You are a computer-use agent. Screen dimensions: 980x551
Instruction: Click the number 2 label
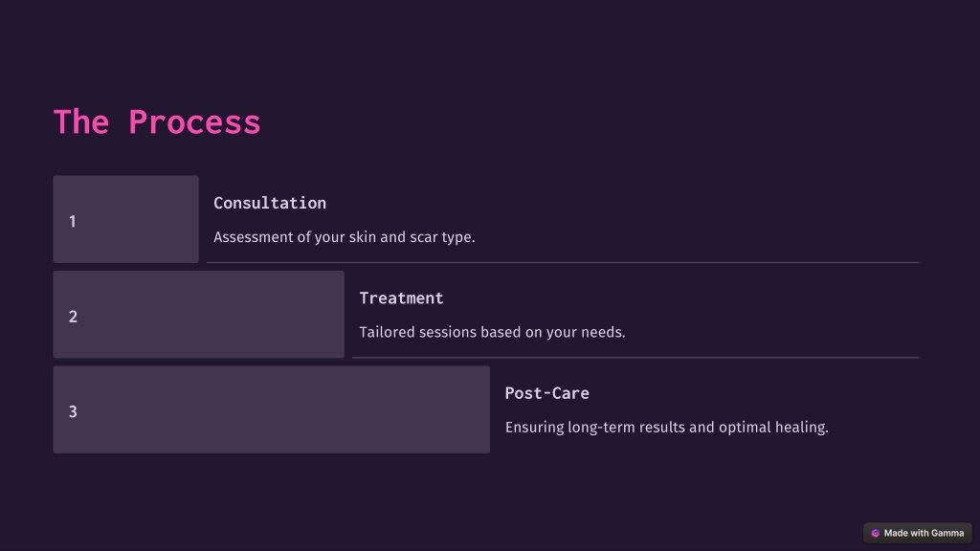pyautogui.click(x=73, y=317)
